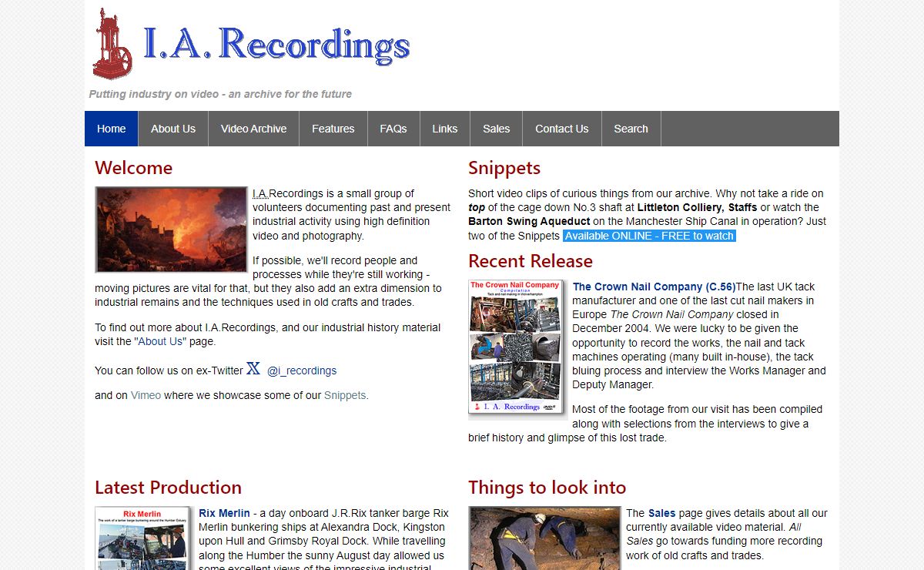Open the About Us menu item
The width and height of the screenshot is (924, 570).
pyautogui.click(x=173, y=129)
